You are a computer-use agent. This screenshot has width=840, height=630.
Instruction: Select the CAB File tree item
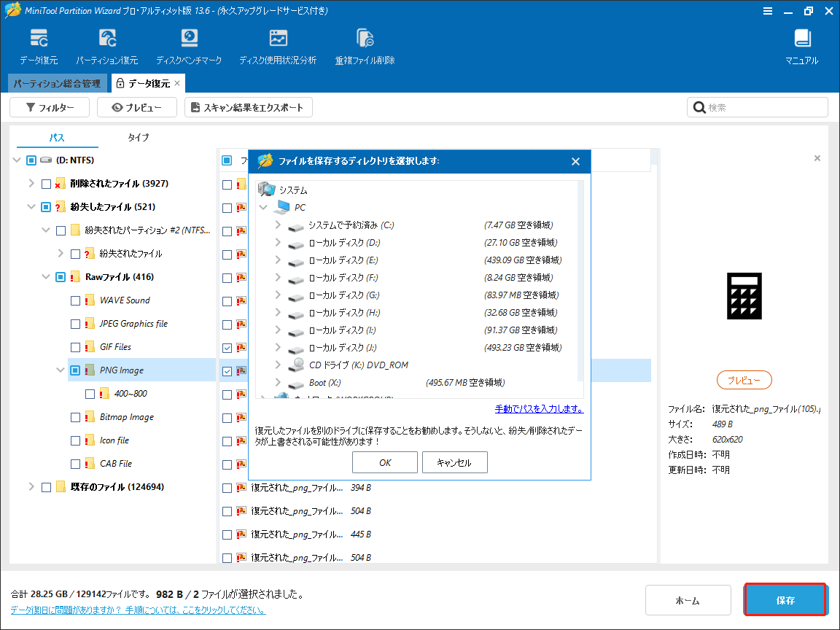pyautogui.click(x=116, y=464)
